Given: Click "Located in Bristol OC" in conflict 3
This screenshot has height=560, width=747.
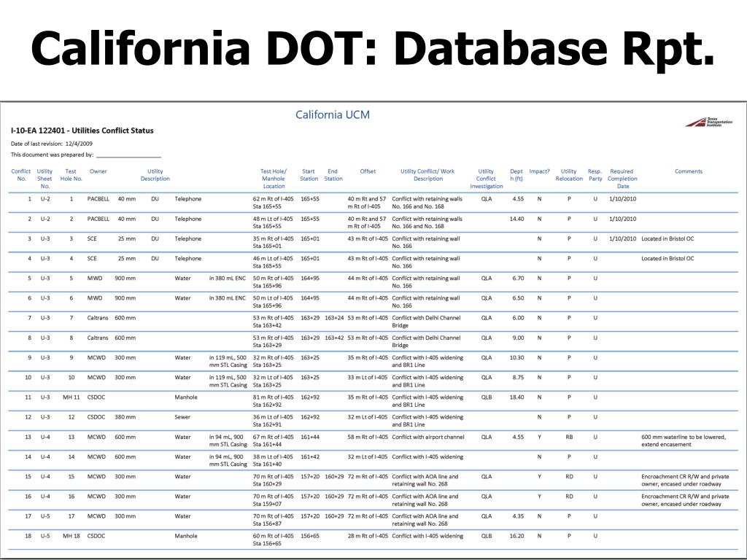Looking at the screenshot, I should coord(667,239).
